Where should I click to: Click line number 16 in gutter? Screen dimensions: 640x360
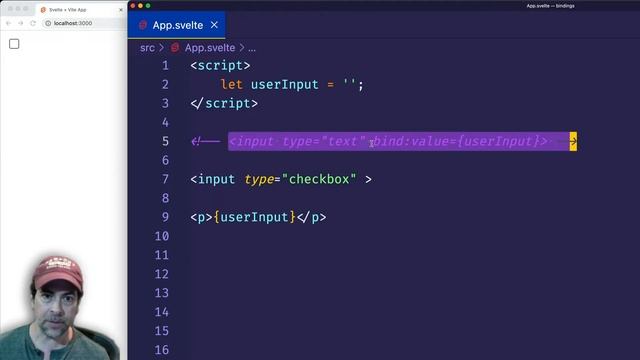pos(162,350)
